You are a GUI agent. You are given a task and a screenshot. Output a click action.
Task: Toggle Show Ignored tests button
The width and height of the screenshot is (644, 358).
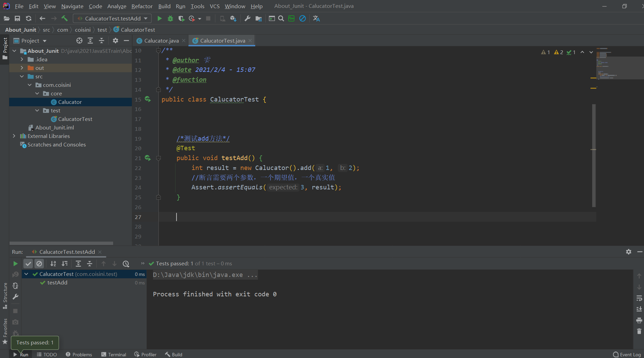coord(40,264)
